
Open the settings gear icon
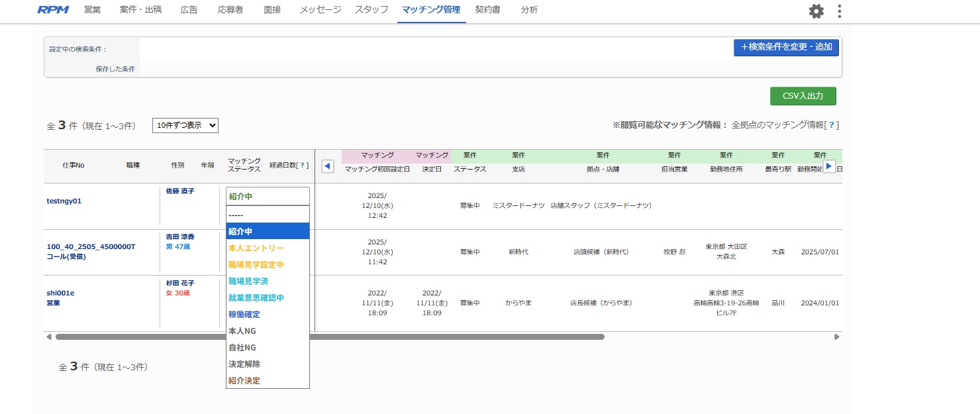pyautogui.click(x=816, y=11)
